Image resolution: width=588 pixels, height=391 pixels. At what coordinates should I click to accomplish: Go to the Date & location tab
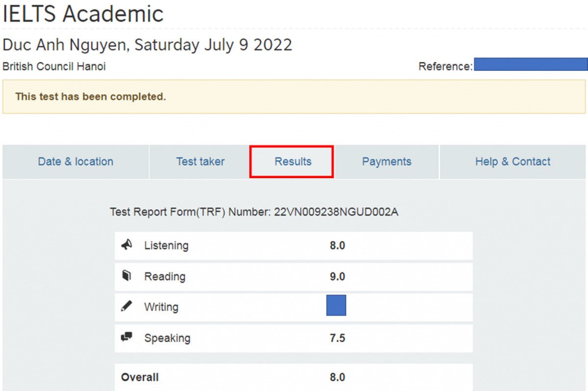tap(75, 161)
